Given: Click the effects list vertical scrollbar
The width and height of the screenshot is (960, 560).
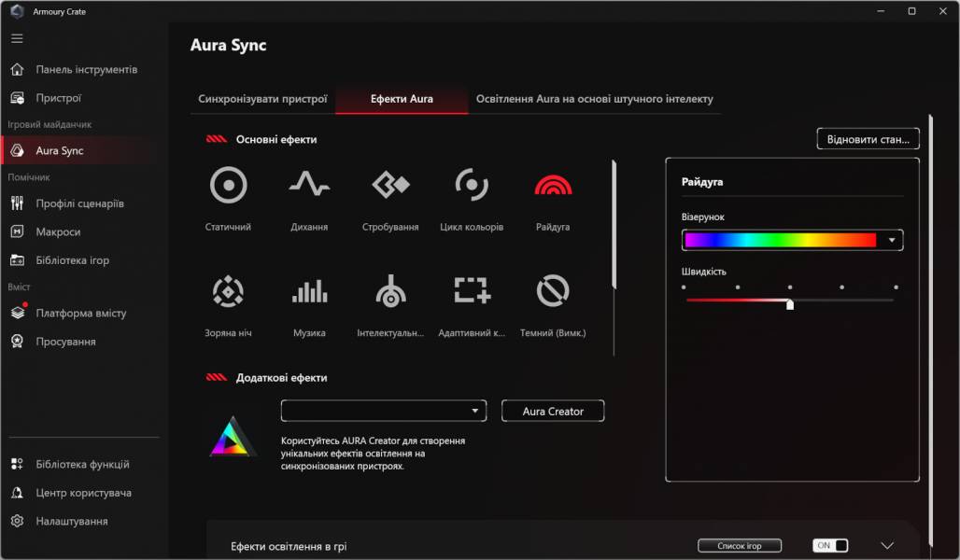Looking at the screenshot, I should pyautogui.click(x=614, y=224).
